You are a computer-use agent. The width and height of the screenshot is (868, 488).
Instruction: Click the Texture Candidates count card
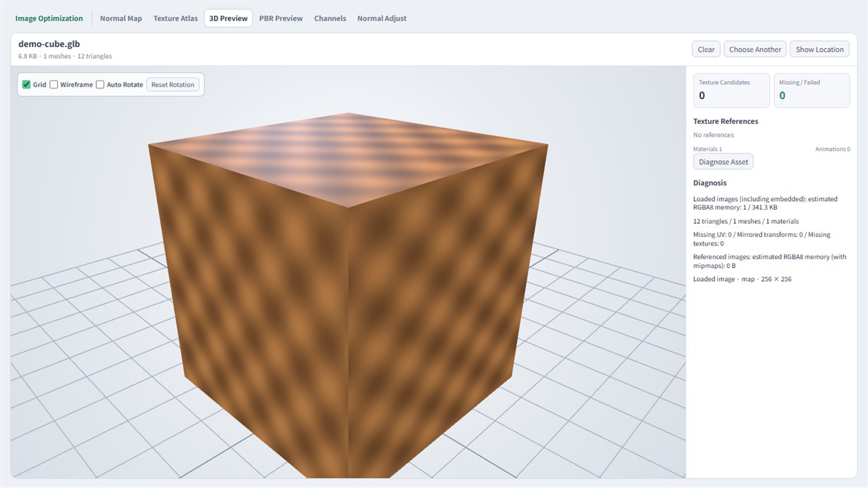pyautogui.click(x=732, y=91)
